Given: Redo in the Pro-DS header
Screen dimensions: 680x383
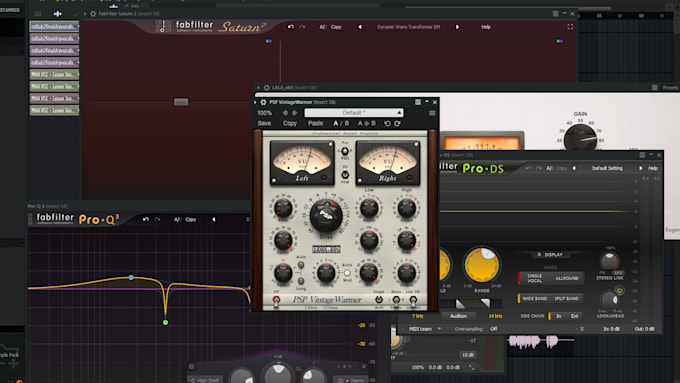Looking at the screenshot, I should [539, 168].
